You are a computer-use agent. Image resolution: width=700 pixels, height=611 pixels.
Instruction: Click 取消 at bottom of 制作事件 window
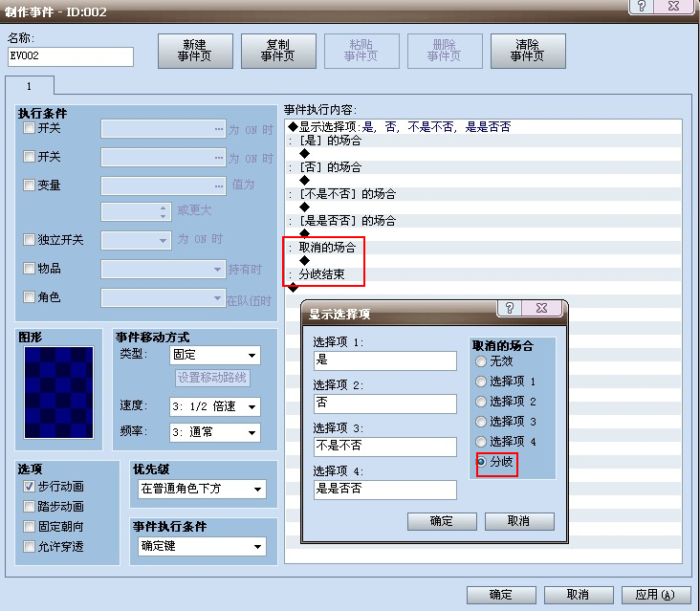pyautogui.click(x=579, y=595)
